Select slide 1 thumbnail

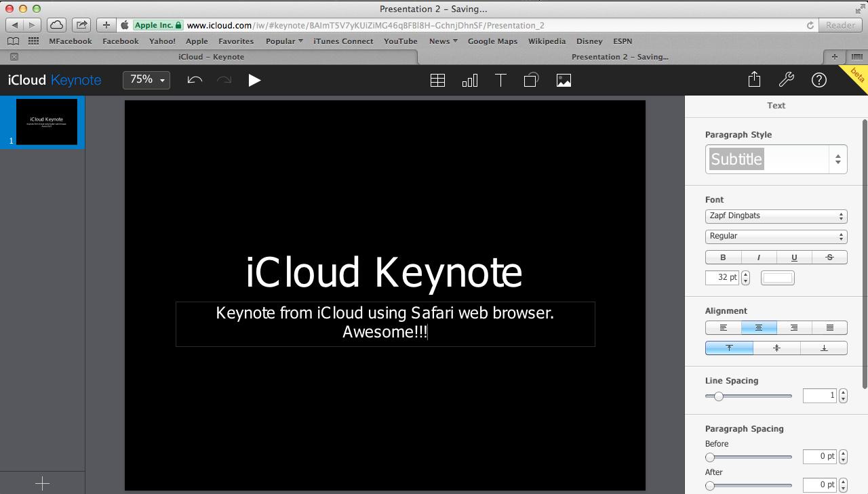click(x=46, y=122)
